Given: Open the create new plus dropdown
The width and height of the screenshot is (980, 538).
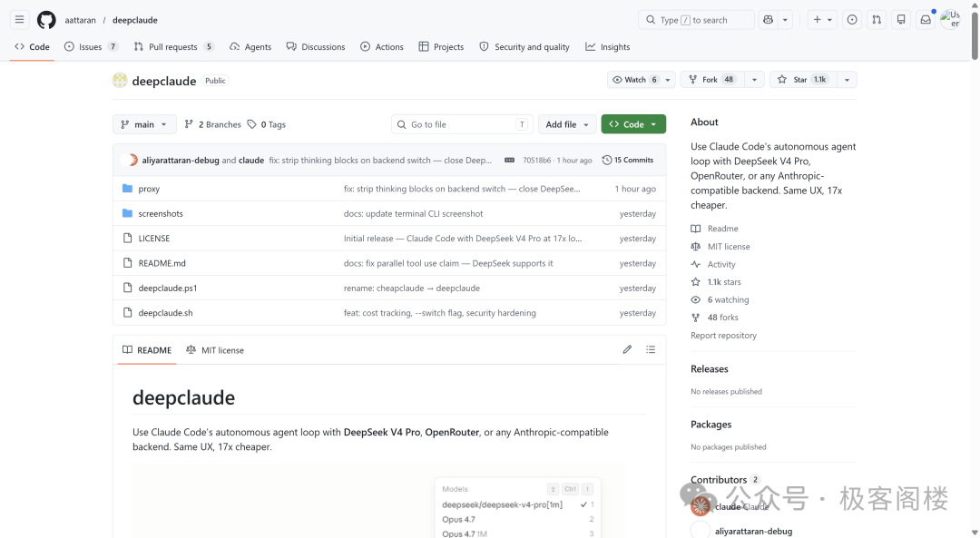Looking at the screenshot, I should point(822,20).
